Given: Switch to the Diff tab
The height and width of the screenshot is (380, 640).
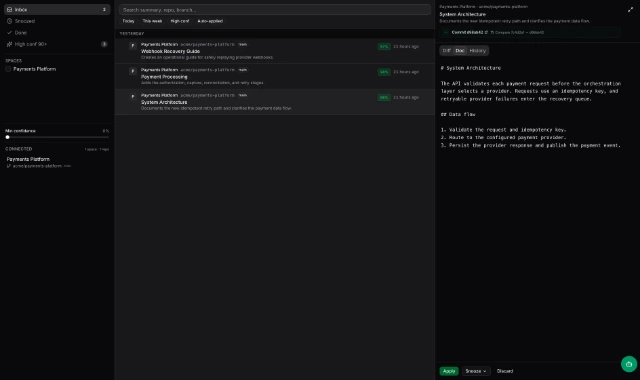Looking at the screenshot, I should pos(447,51).
